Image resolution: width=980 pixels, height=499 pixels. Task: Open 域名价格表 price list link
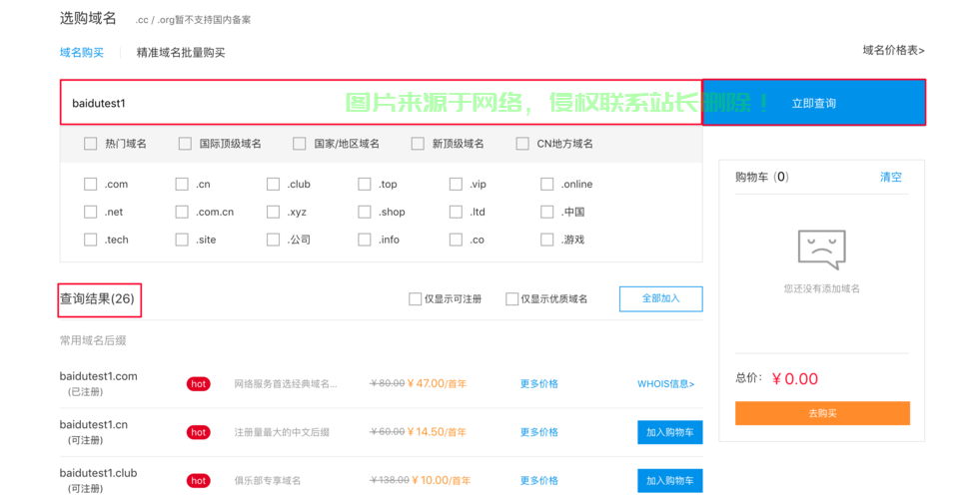893,50
